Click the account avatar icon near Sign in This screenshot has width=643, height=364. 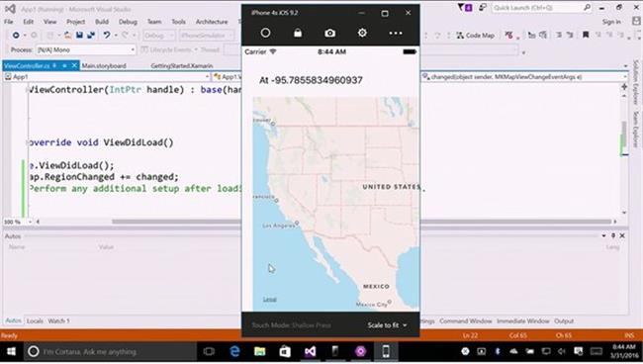[x=636, y=22]
